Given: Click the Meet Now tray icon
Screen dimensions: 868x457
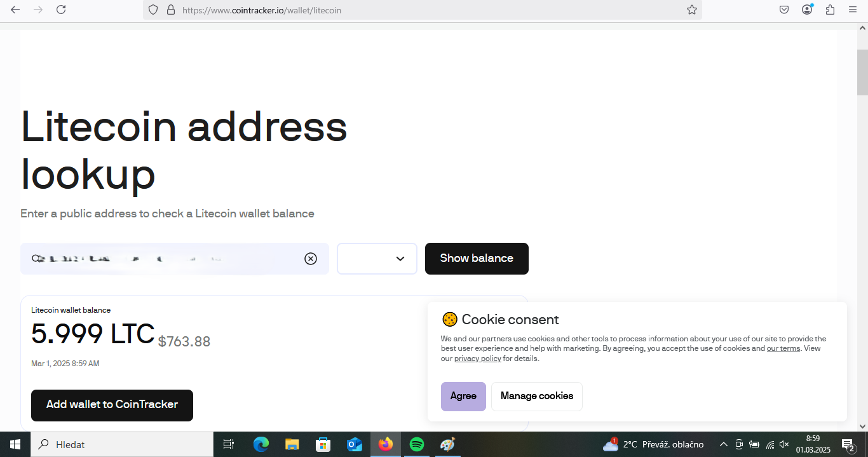Looking at the screenshot, I should (739, 444).
